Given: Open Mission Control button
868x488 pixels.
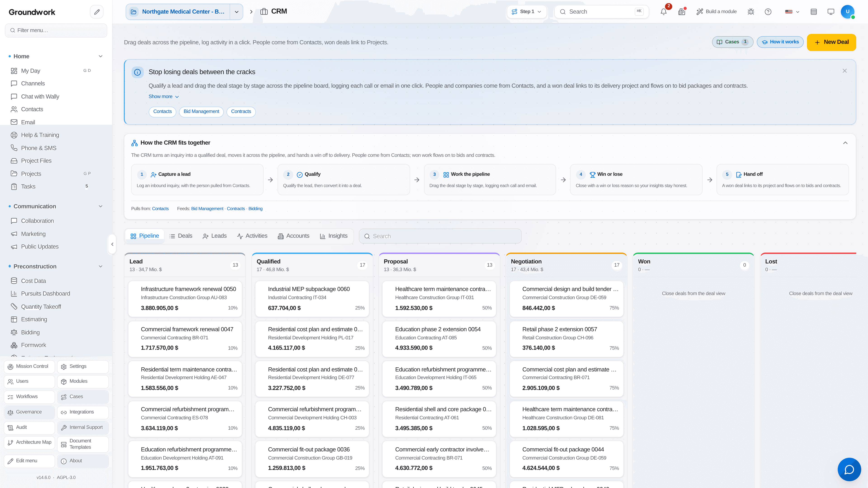Looking at the screenshot, I should [29, 366].
